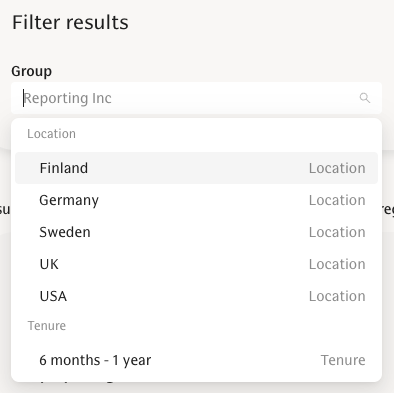Viewport: 394px width, 393px height.
Task: Select the 6 months - 1 year tenure
Action: (x=196, y=360)
